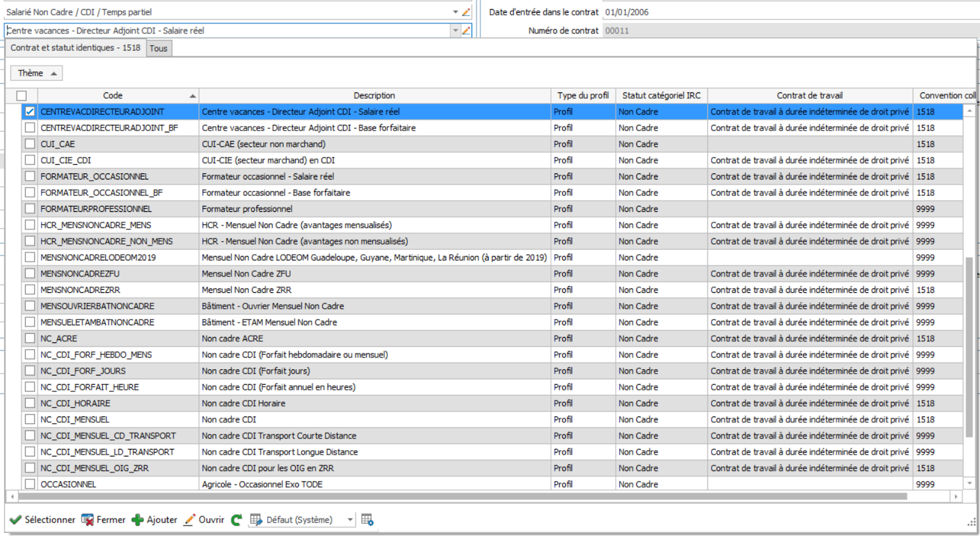The image size is (980, 536).
Task: Click the pencil Ouvrir icon
Action: (190, 519)
